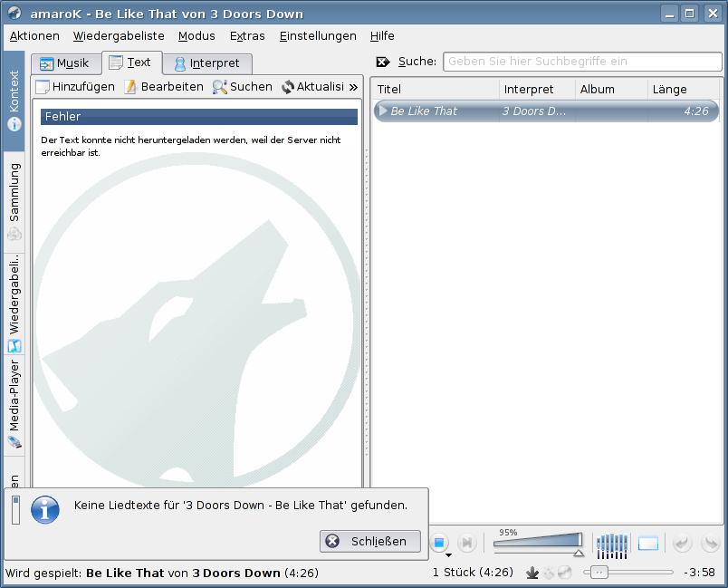The height and width of the screenshot is (588, 728).
Task: Switch to the Musik tab
Action: 66,63
